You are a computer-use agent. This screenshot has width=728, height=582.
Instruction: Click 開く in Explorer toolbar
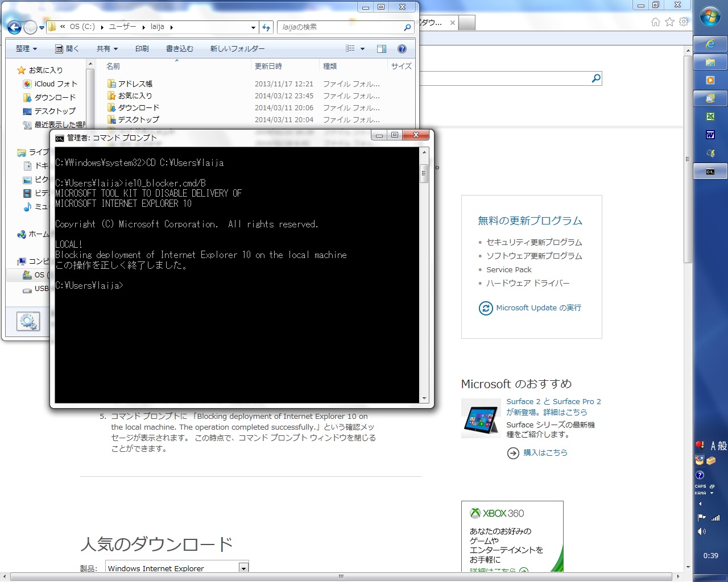[x=67, y=49]
